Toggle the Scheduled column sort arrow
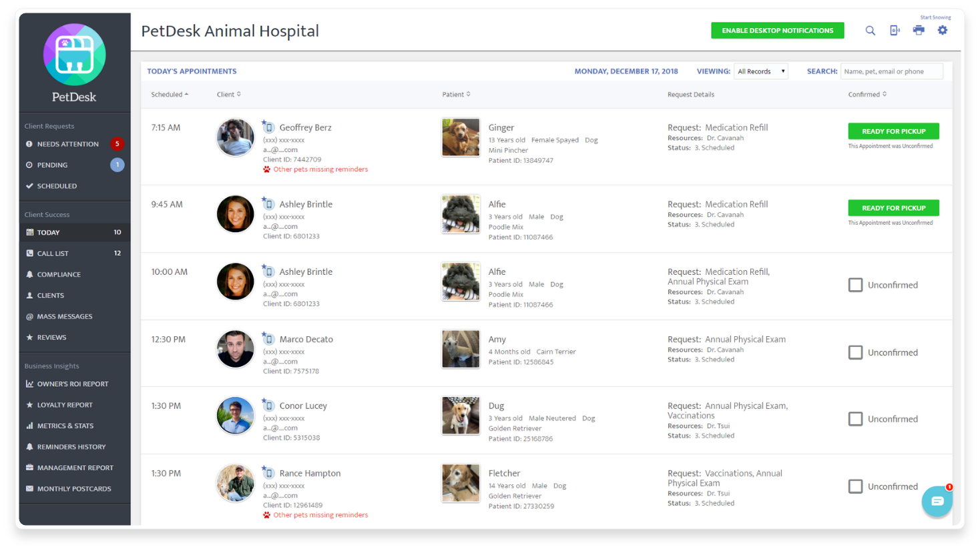The width and height of the screenshot is (980, 551). click(x=186, y=94)
